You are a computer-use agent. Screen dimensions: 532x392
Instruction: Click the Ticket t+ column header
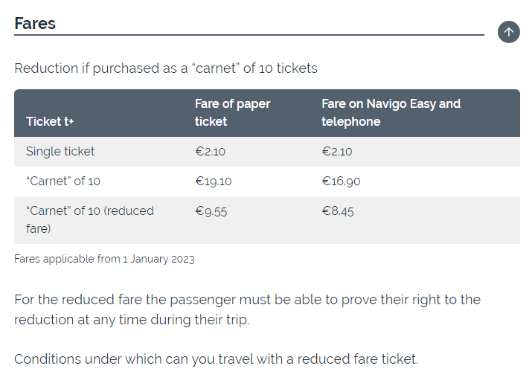pyautogui.click(x=50, y=121)
